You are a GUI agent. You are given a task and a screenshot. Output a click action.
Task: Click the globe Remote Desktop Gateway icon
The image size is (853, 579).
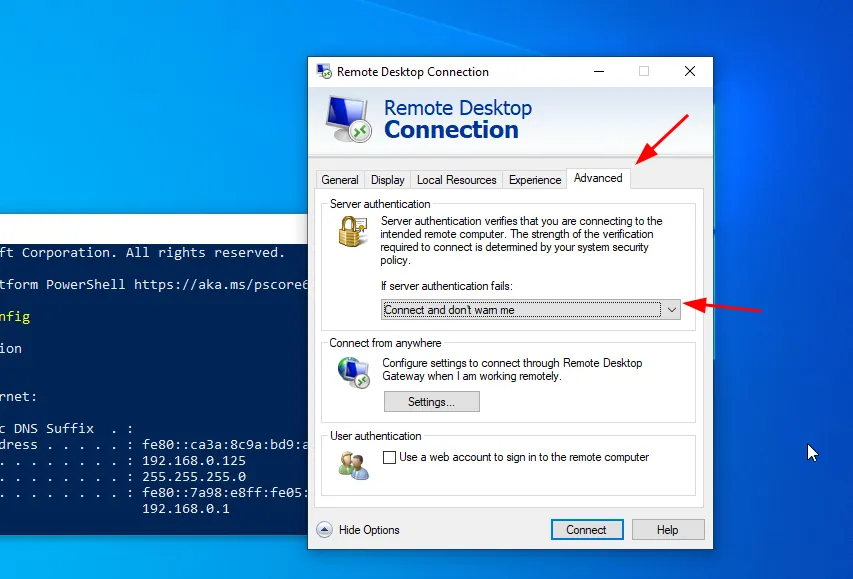tap(353, 373)
